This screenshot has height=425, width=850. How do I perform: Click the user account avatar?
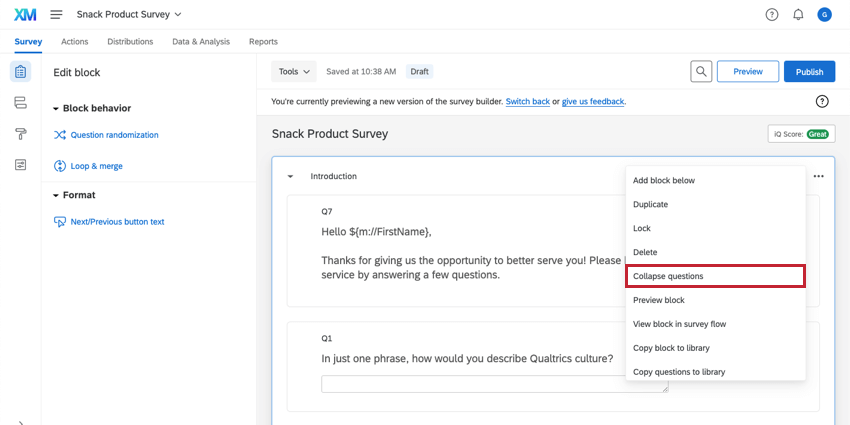(824, 15)
